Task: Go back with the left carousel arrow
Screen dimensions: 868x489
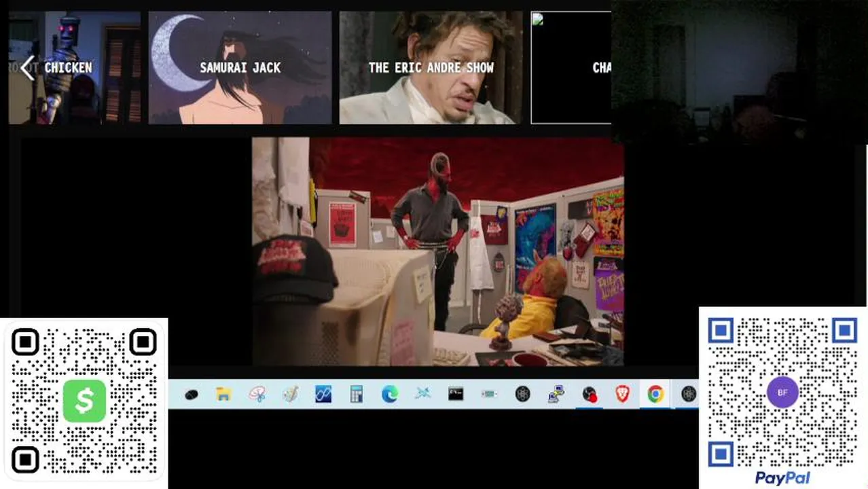Action: (27, 68)
